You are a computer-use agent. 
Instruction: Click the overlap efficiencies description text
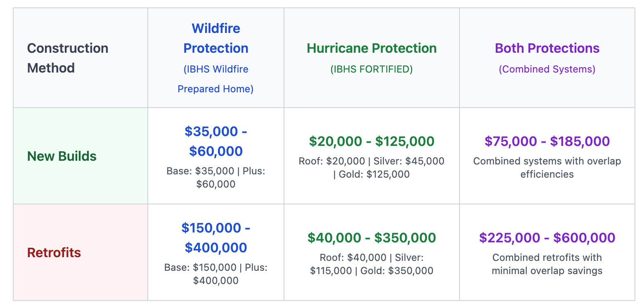click(x=547, y=167)
